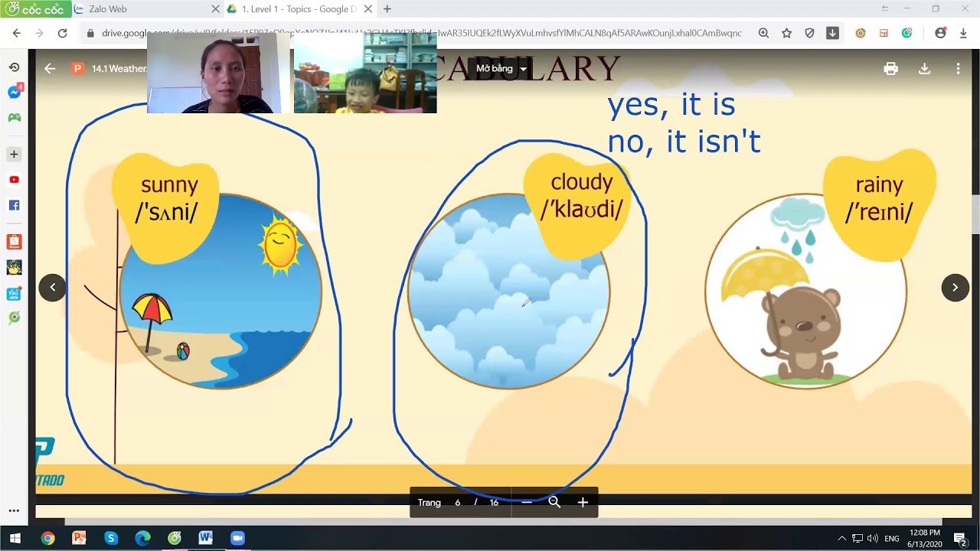Advance to the next slide with the right arrow
Screen dimensions: 980x551
coord(955,288)
